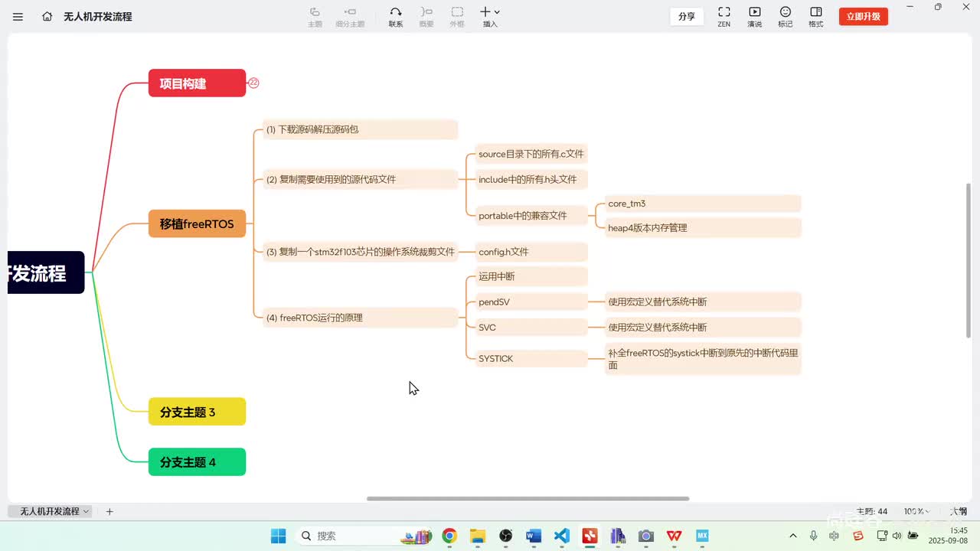Open the 标记 marker panel
Image resolution: width=980 pixels, height=551 pixels.
click(786, 17)
